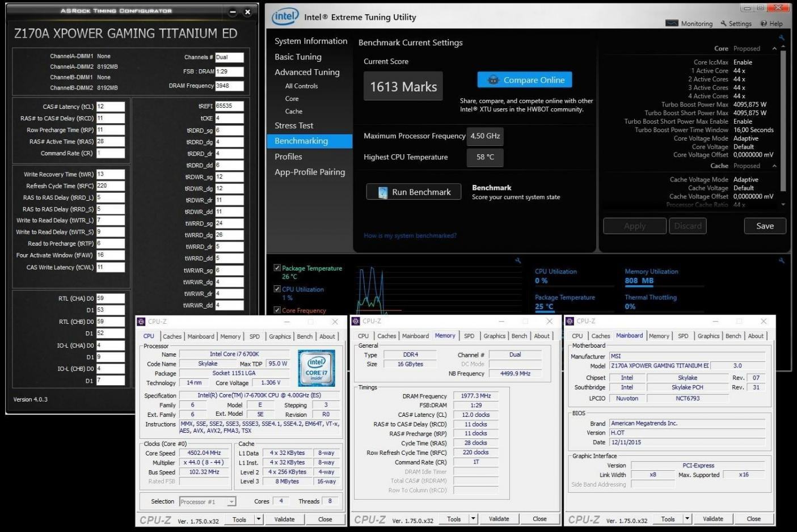Screen dimensions: 797x532
Task: Click CPU-Z app icon of Mainboard tab window
Action: tap(570, 321)
